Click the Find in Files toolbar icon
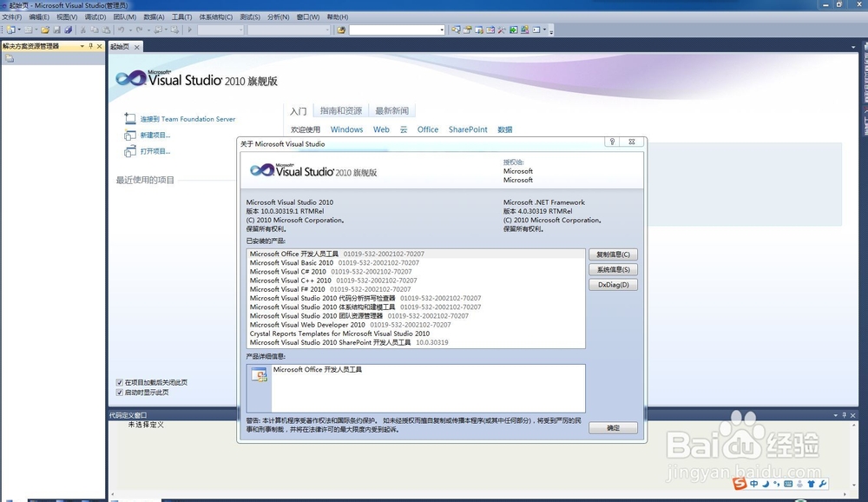This screenshot has height=502, width=868. coord(341,30)
